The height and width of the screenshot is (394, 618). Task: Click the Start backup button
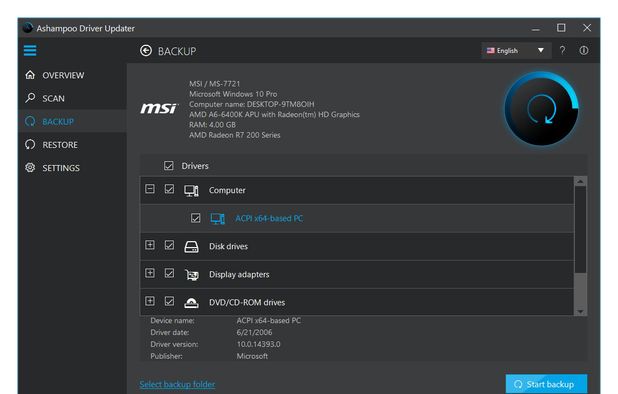pos(546,384)
